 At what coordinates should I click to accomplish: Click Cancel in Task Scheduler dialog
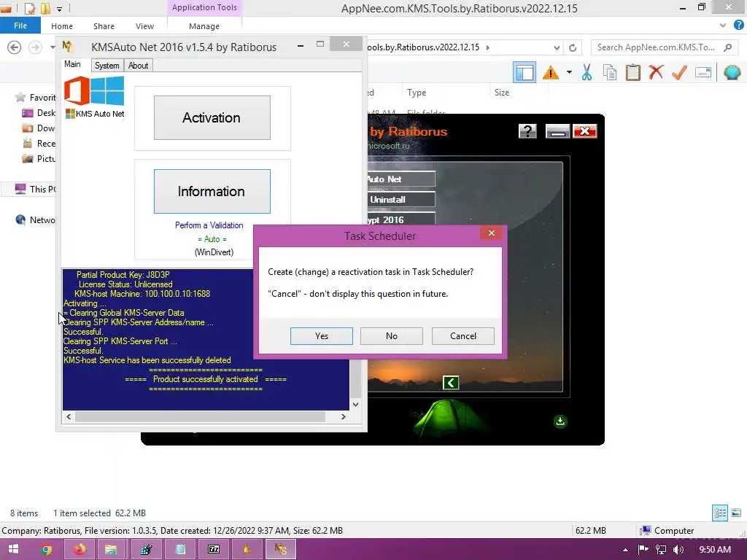[463, 335]
